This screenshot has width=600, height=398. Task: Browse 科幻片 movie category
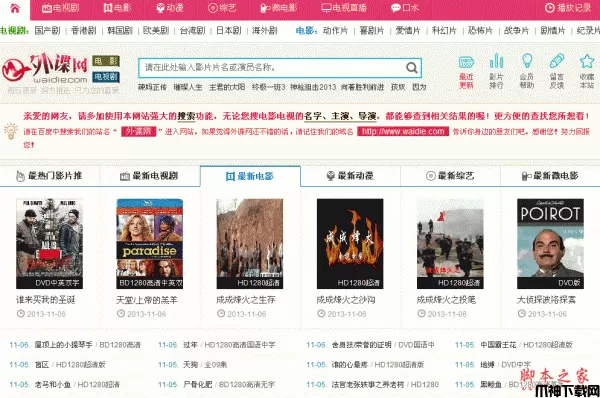444,31
